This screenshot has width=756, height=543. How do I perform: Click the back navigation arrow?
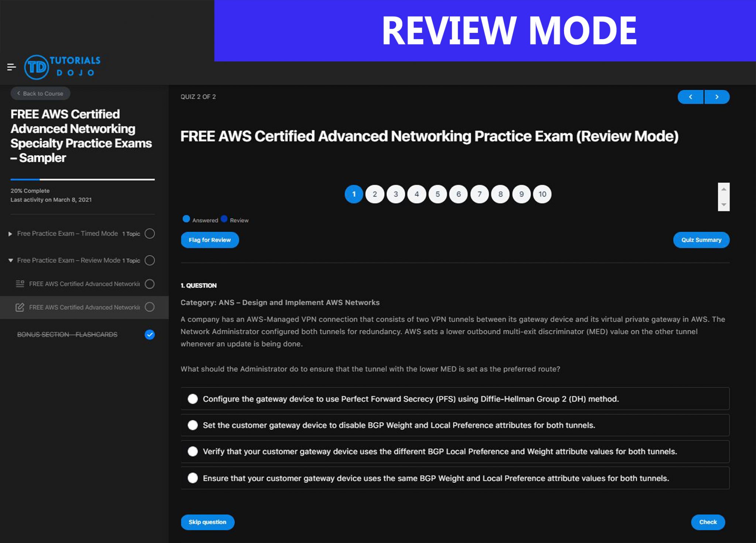(x=691, y=96)
